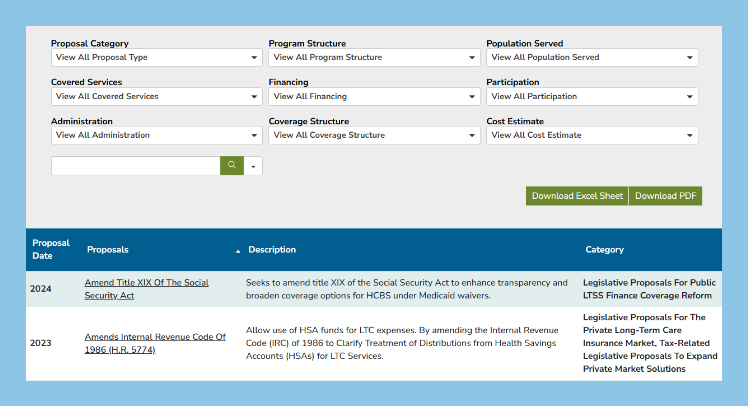This screenshot has width=748, height=406.
Task: Open the Administration filter dropdown
Action: [156, 135]
